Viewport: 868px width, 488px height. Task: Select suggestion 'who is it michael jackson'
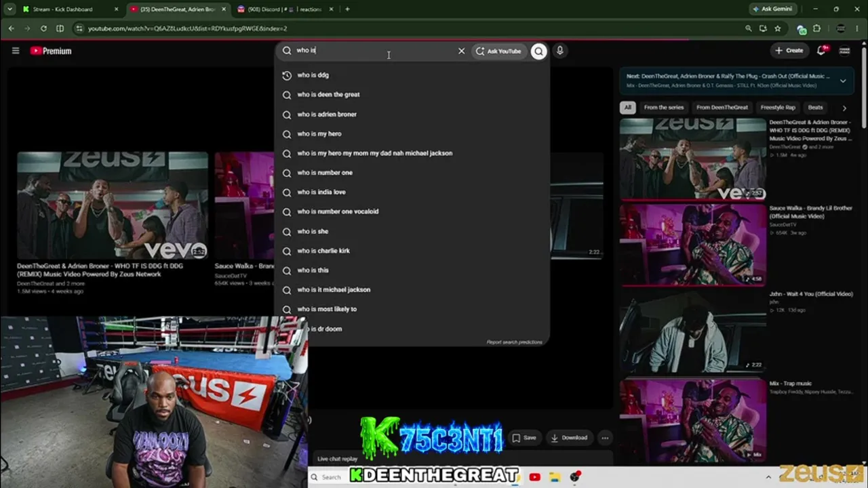pyautogui.click(x=412, y=289)
